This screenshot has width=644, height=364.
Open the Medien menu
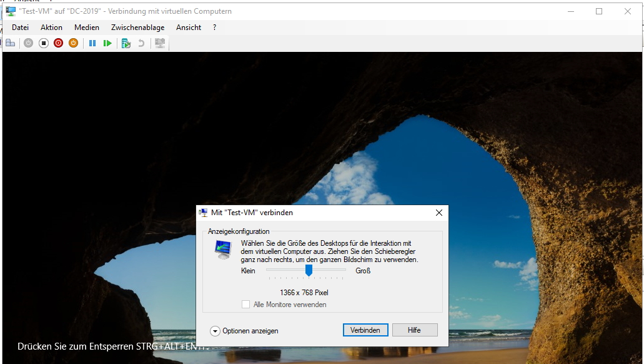click(x=87, y=28)
